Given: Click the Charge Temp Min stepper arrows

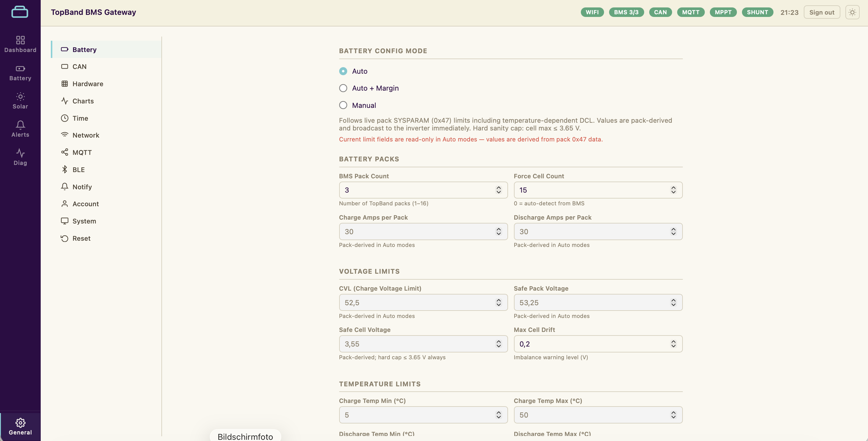Looking at the screenshot, I should [x=499, y=415].
